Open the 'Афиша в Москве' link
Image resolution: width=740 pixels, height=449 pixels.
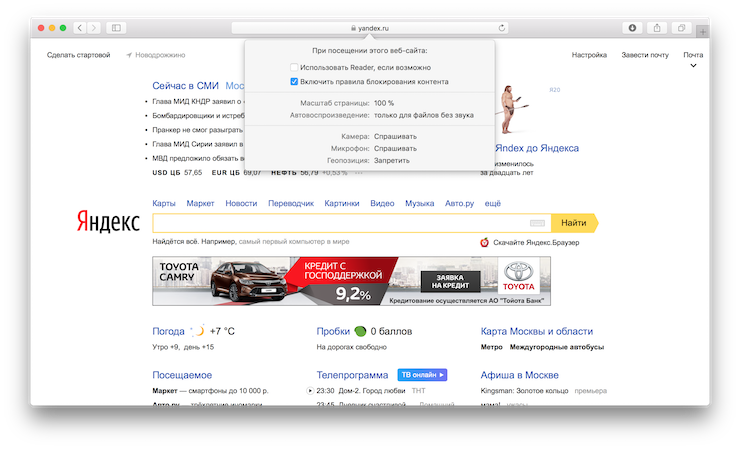click(519, 375)
